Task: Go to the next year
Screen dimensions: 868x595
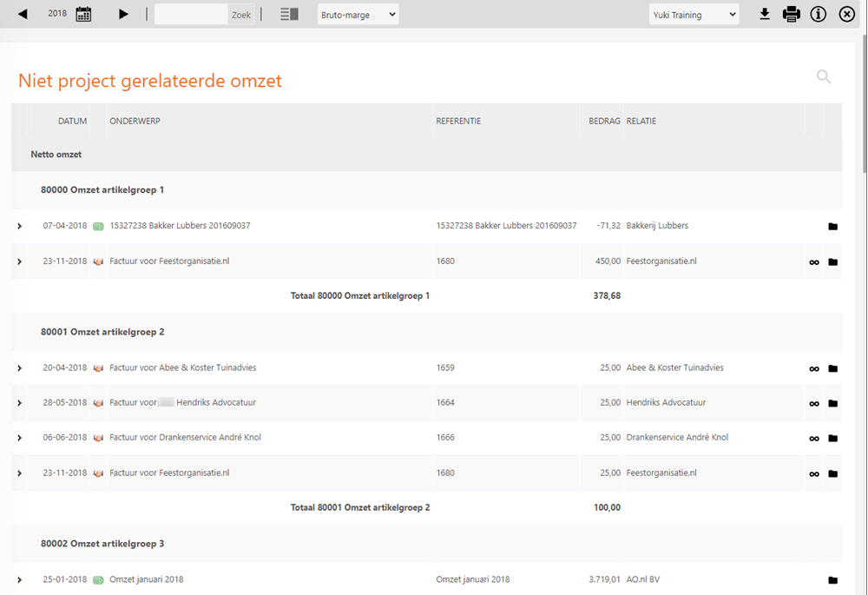Action: [123, 14]
